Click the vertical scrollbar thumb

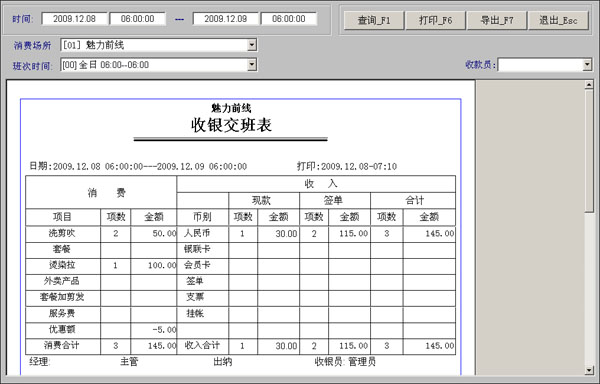tap(589, 151)
